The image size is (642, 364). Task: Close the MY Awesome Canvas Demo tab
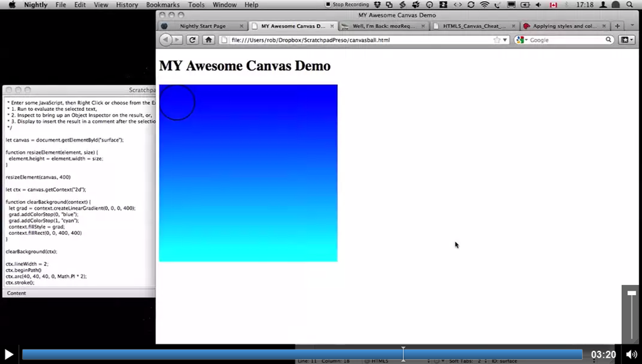[332, 26]
